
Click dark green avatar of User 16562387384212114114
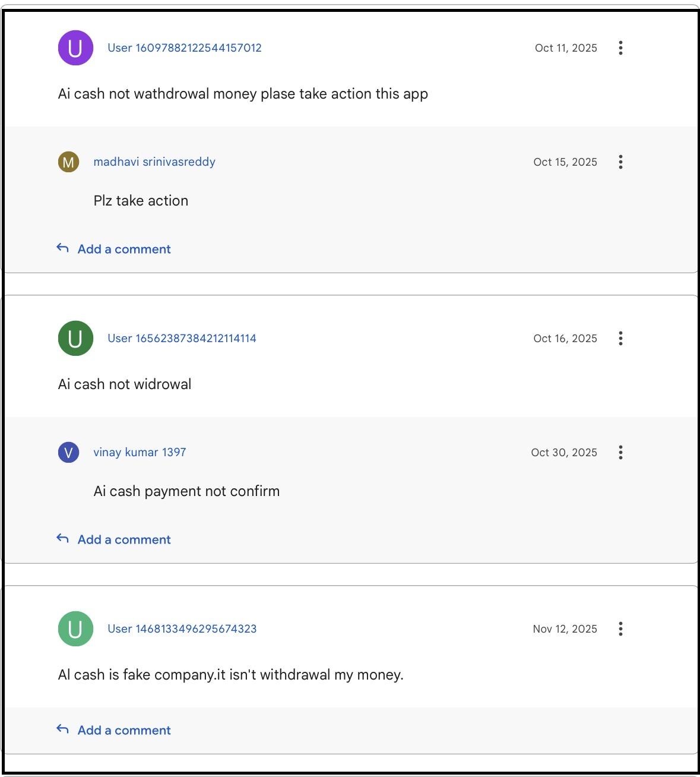[x=75, y=339]
